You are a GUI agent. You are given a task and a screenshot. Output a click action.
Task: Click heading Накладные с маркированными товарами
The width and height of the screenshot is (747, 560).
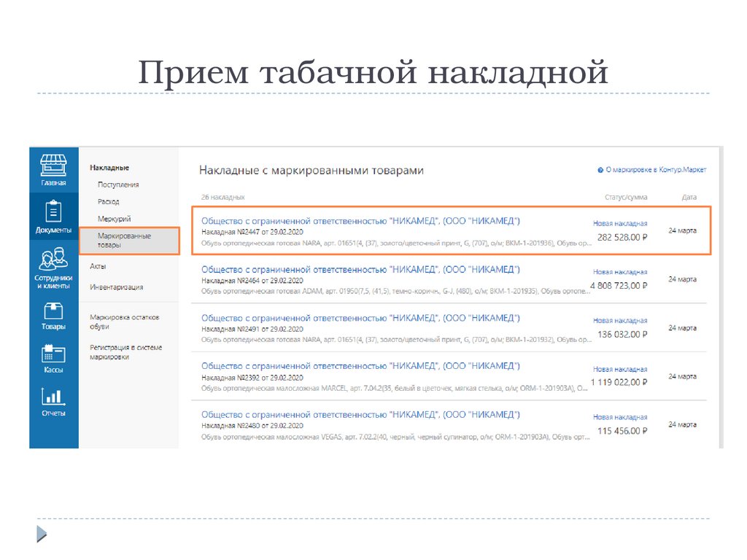click(311, 171)
